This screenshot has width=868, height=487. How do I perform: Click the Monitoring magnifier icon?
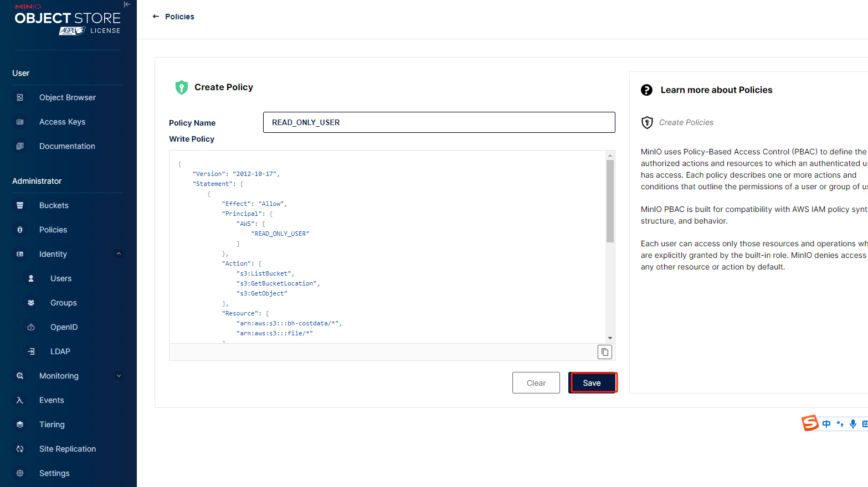click(20, 376)
